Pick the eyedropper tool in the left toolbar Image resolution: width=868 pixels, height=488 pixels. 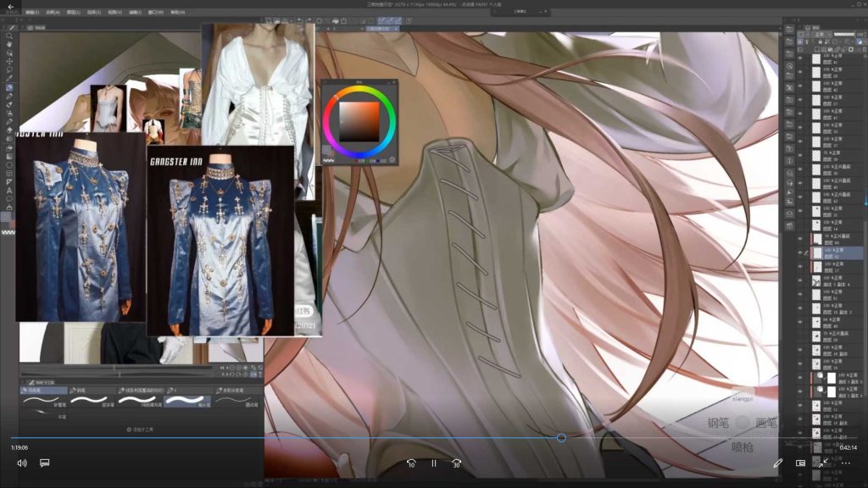[9, 78]
